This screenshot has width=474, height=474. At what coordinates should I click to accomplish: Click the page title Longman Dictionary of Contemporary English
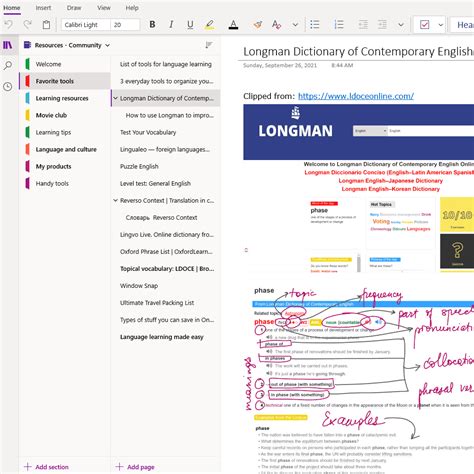(x=358, y=51)
